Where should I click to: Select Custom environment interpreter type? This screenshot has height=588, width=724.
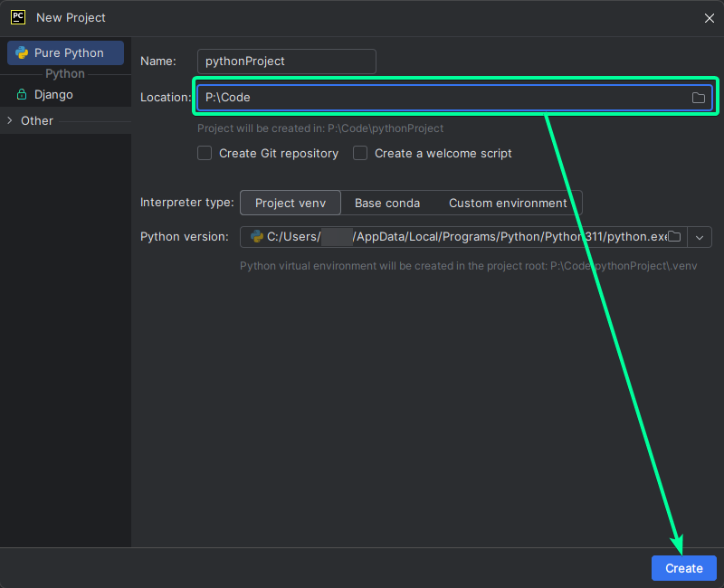[508, 203]
